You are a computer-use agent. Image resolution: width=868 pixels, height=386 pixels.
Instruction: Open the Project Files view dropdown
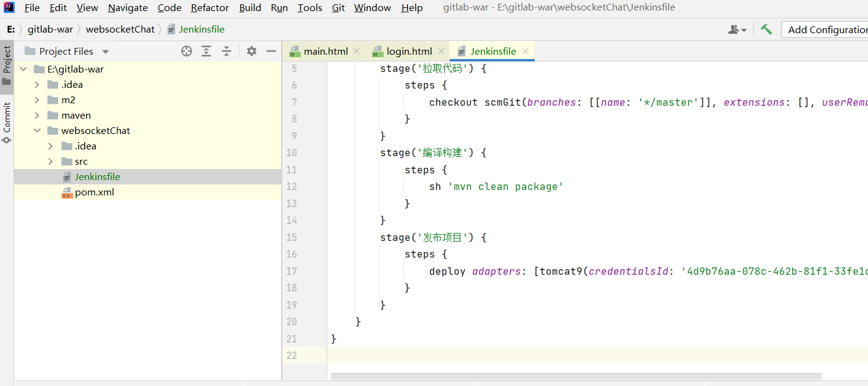[106, 52]
